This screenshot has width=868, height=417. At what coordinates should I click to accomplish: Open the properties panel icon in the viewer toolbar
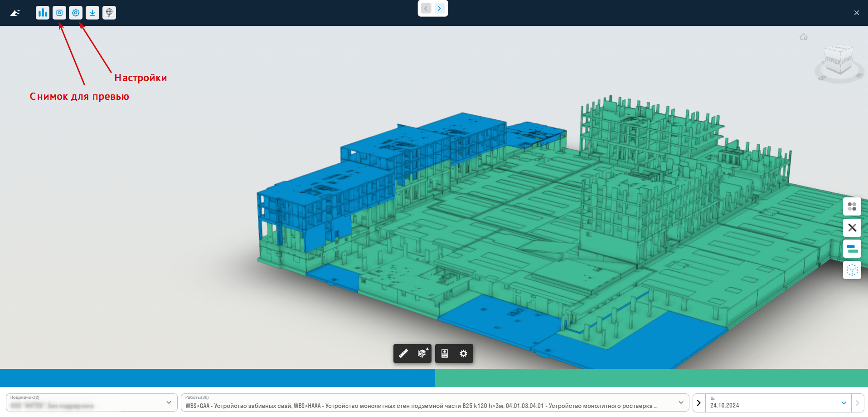coord(445,353)
